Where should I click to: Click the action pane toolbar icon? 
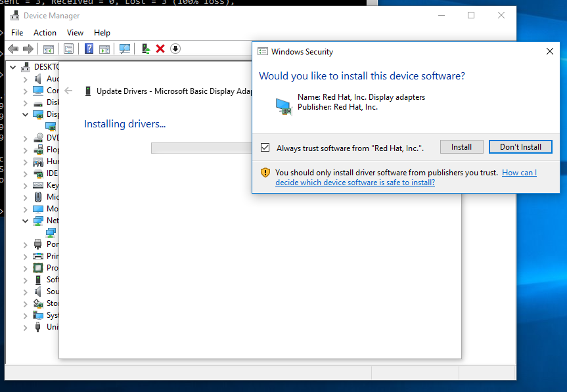coord(104,49)
